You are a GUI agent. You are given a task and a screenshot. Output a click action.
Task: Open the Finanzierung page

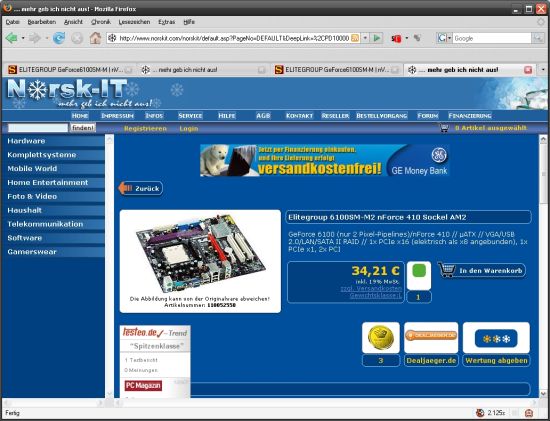tap(470, 115)
